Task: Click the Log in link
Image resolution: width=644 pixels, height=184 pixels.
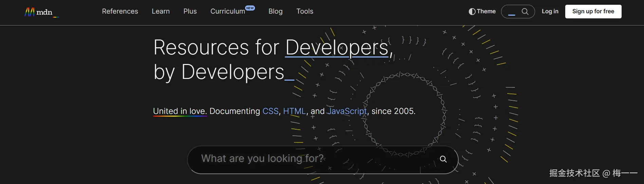Action: 550,12
